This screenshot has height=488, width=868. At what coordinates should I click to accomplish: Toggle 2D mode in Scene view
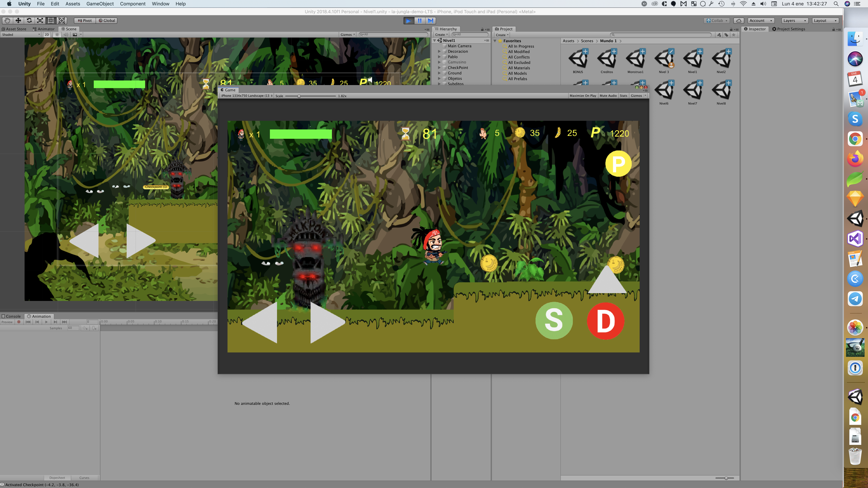(x=47, y=35)
